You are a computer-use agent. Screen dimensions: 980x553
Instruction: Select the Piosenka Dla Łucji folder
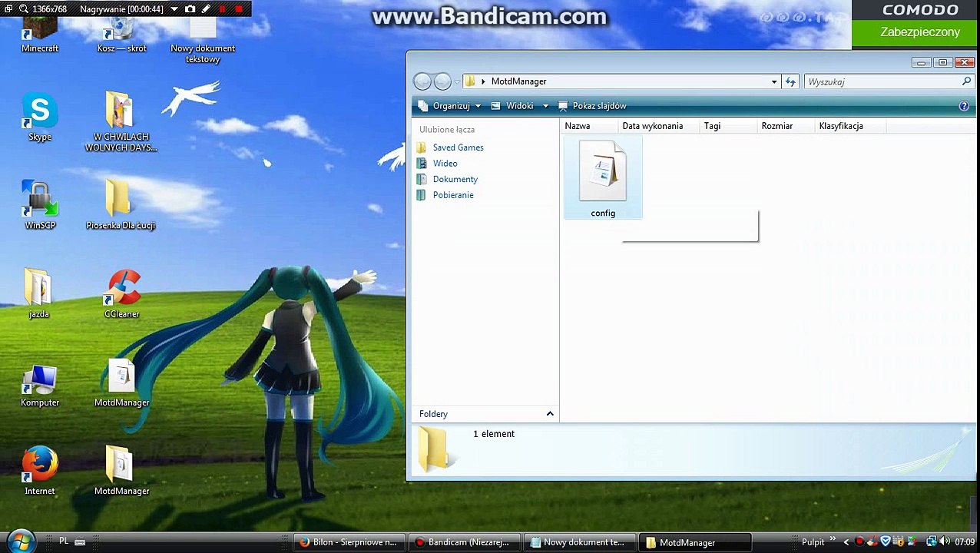121,205
